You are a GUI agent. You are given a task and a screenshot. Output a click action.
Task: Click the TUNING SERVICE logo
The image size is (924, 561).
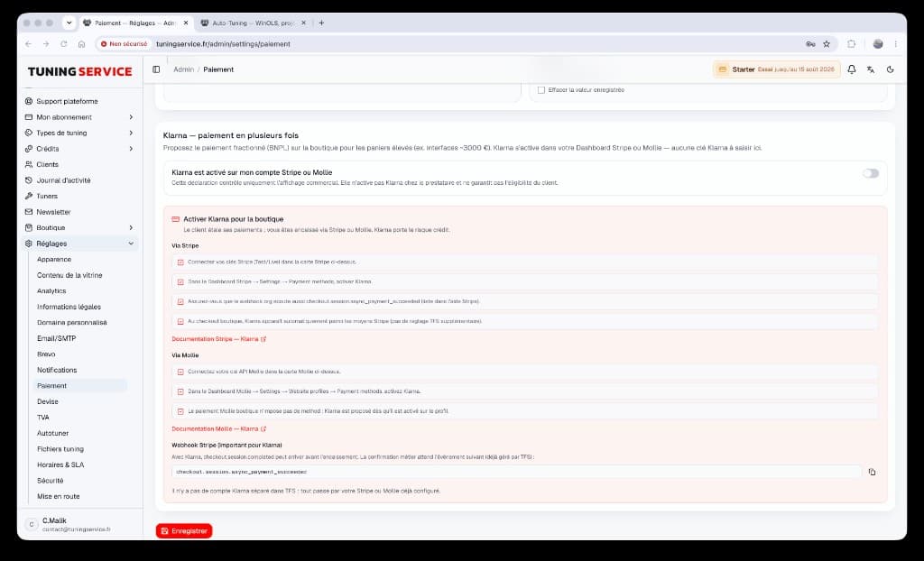tap(80, 71)
